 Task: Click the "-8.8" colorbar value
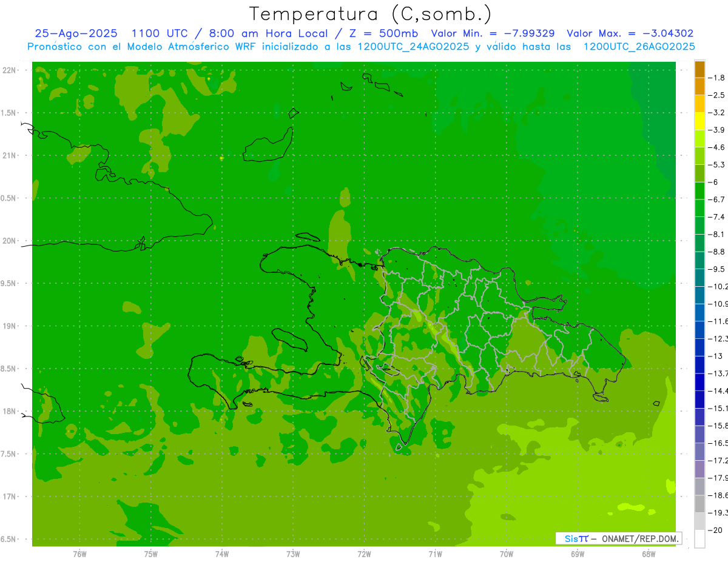coord(718,251)
